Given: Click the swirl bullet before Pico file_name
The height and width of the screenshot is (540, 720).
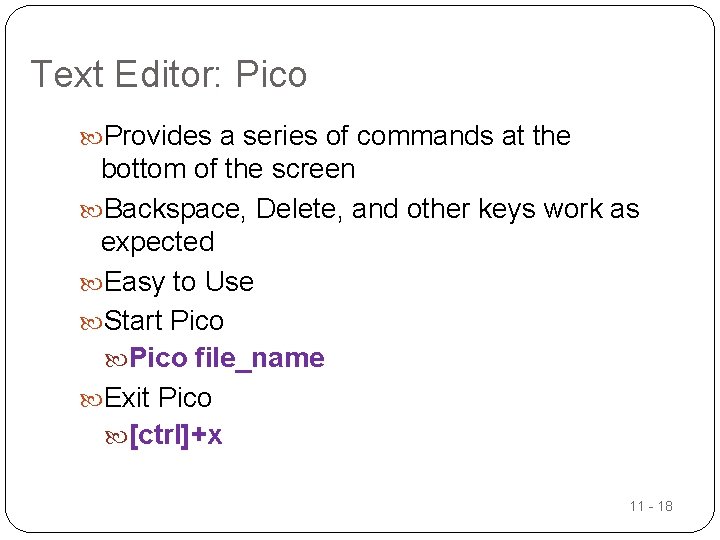Looking at the screenshot, I should 116,360.
